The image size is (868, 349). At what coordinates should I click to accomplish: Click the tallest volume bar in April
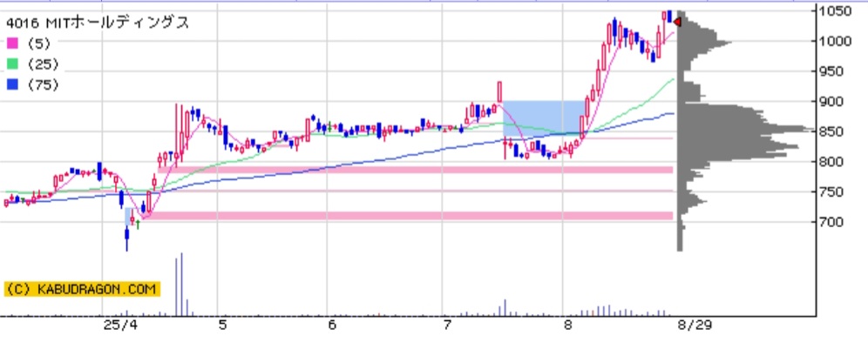[x=181, y=285]
